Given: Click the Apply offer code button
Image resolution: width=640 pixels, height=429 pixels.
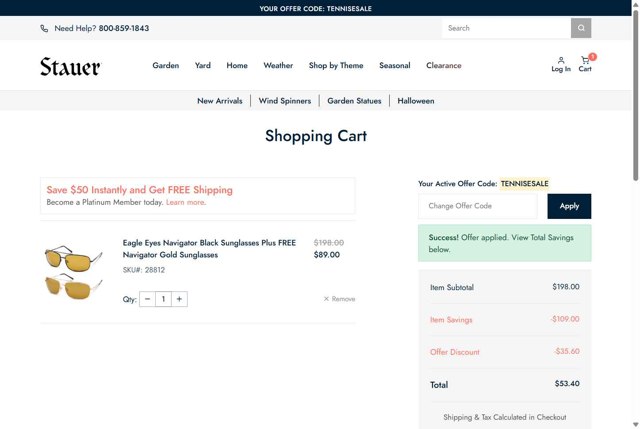Looking at the screenshot, I should pos(569,206).
